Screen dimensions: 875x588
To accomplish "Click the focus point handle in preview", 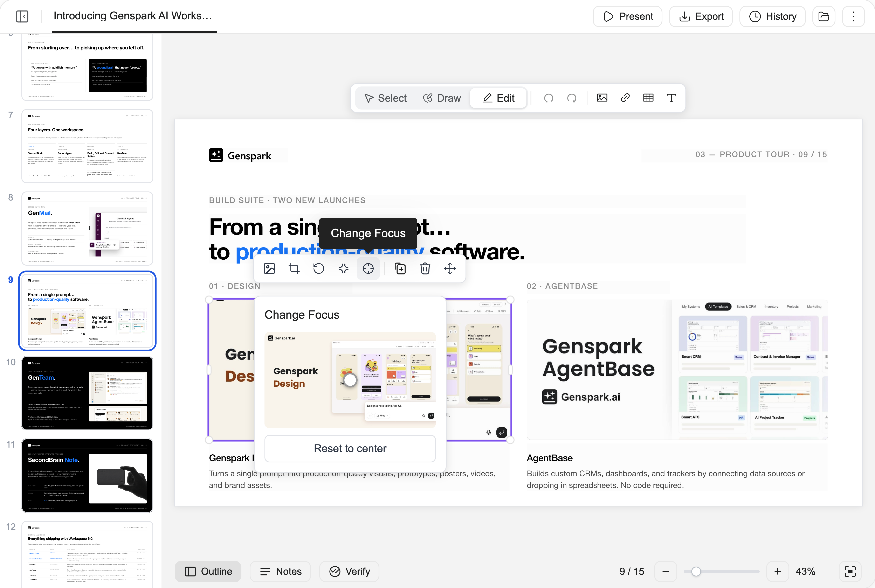I will click(x=350, y=380).
